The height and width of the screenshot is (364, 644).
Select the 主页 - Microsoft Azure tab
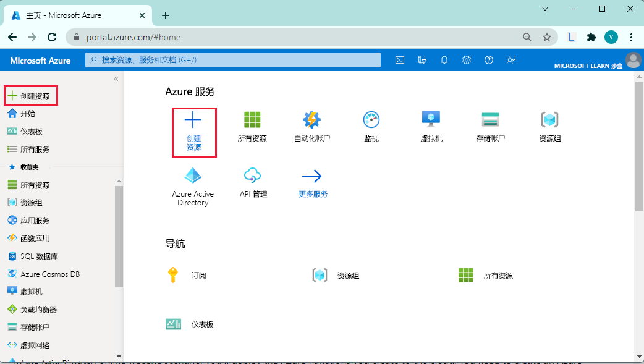point(78,15)
